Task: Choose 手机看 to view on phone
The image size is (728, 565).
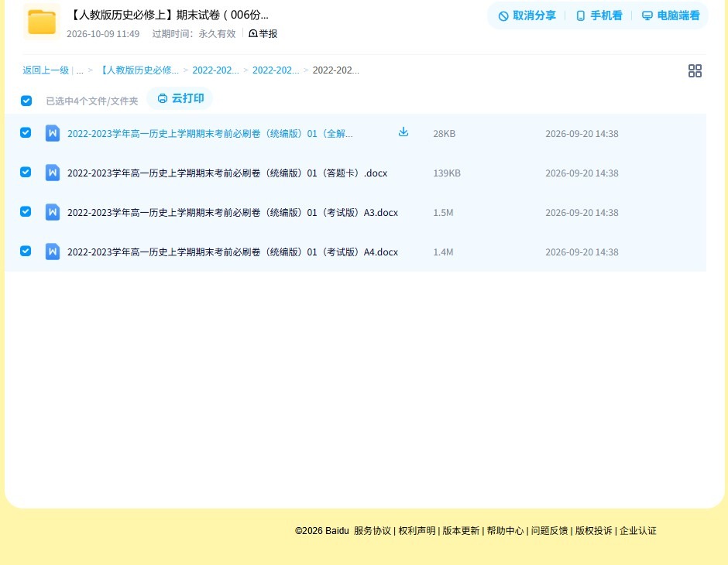Action: pyautogui.click(x=599, y=15)
